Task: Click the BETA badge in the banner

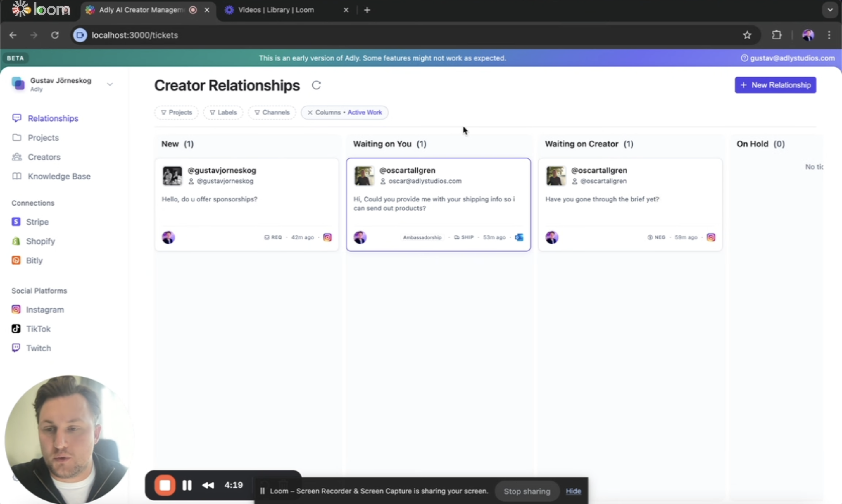Action: pyautogui.click(x=15, y=58)
